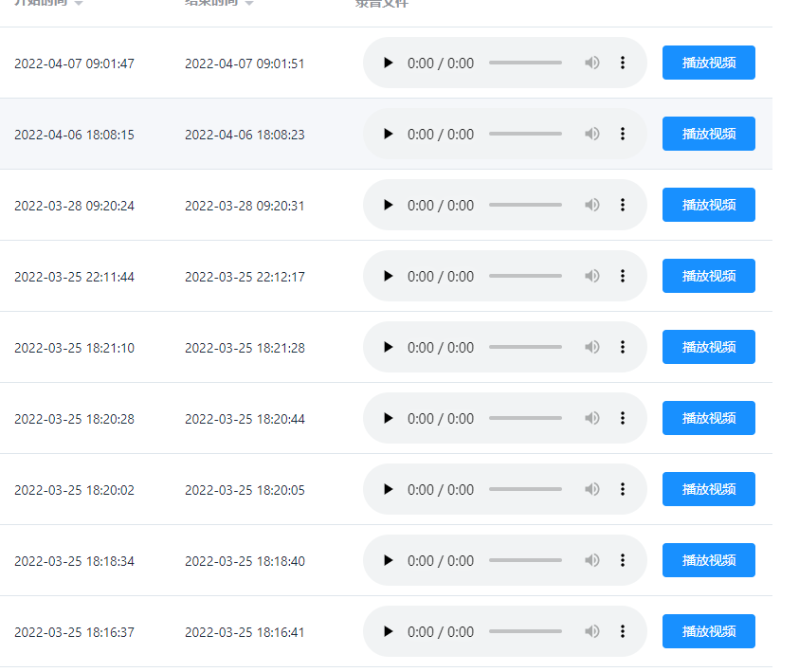Mute audio in the 2022-03-25 18:18:34 row
This screenshot has width=799, height=672.
[x=591, y=560]
